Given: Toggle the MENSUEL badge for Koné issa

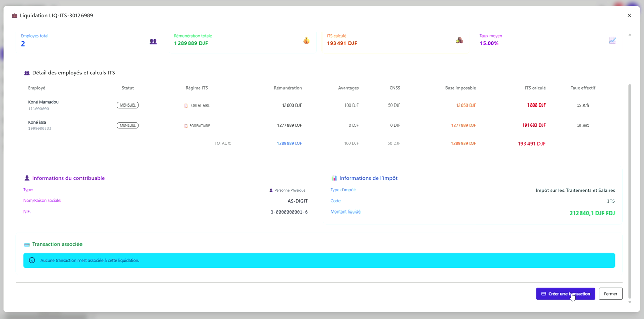Looking at the screenshot, I should (x=127, y=125).
